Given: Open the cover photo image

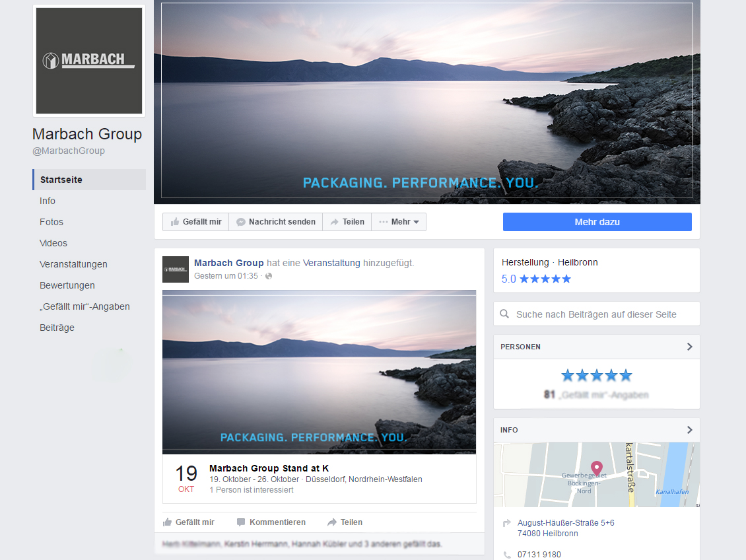Looking at the screenshot, I should coord(426,102).
